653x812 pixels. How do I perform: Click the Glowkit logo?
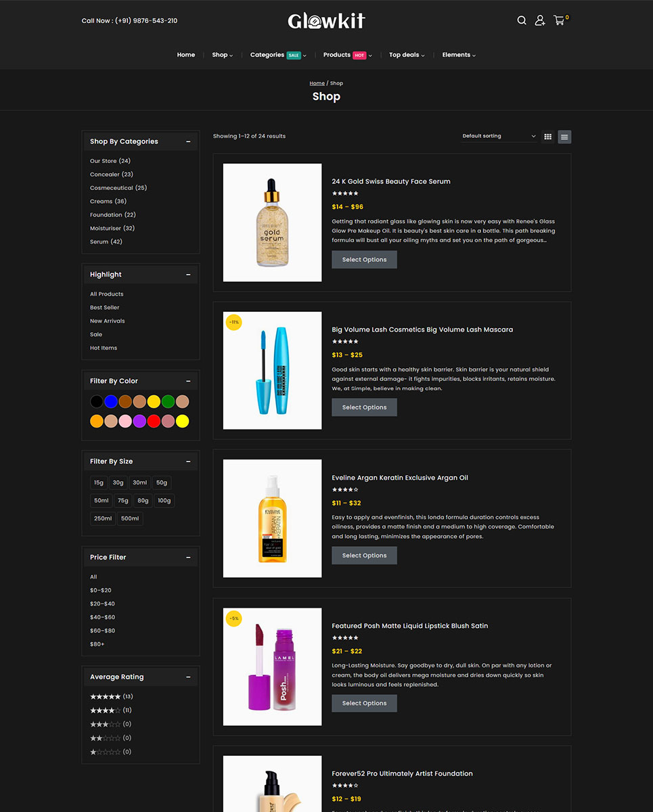[x=326, y=21]
